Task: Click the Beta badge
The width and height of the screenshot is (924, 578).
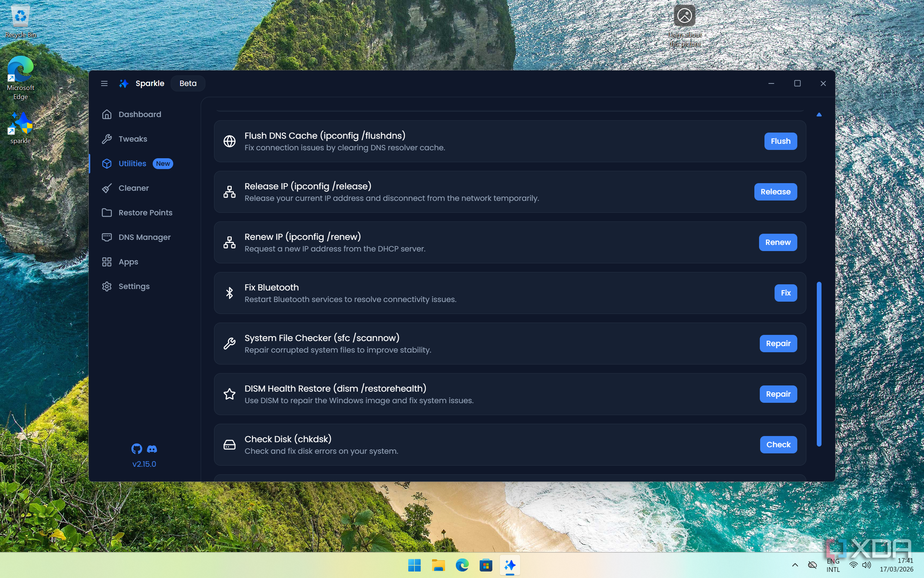Action: [x=188, y=83]
